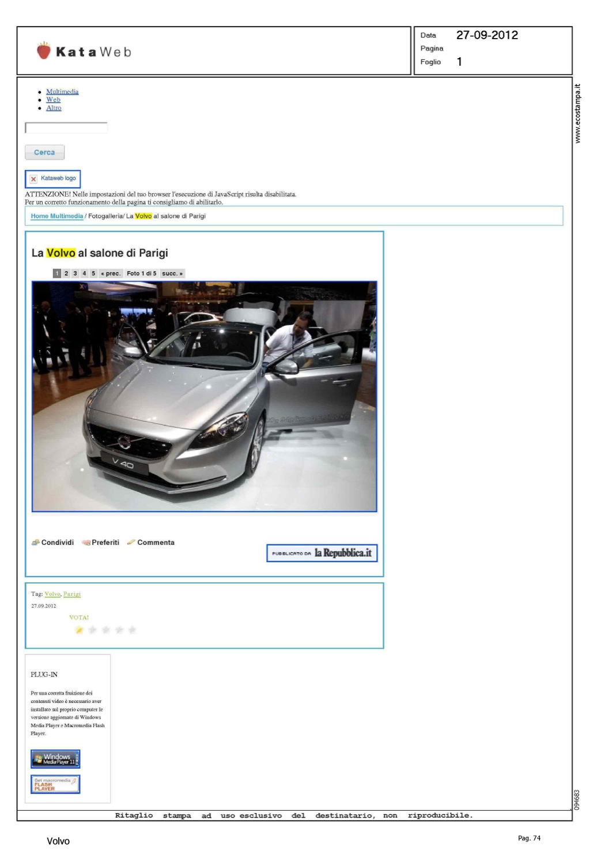Go to previous photo with « prec.
Image resolution: width=616 pixels, height=865 pixels.
pos(111,273)
